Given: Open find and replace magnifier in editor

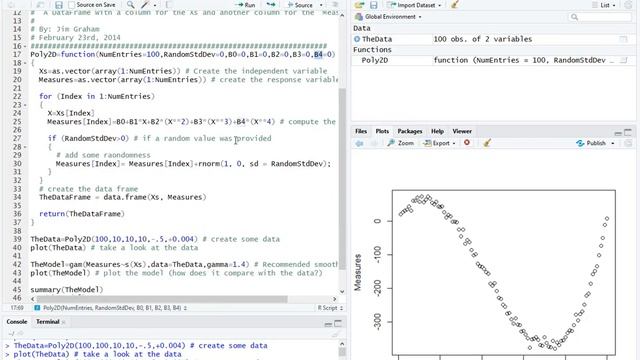Looking at the screenshot, I should (x=130, y=5).
